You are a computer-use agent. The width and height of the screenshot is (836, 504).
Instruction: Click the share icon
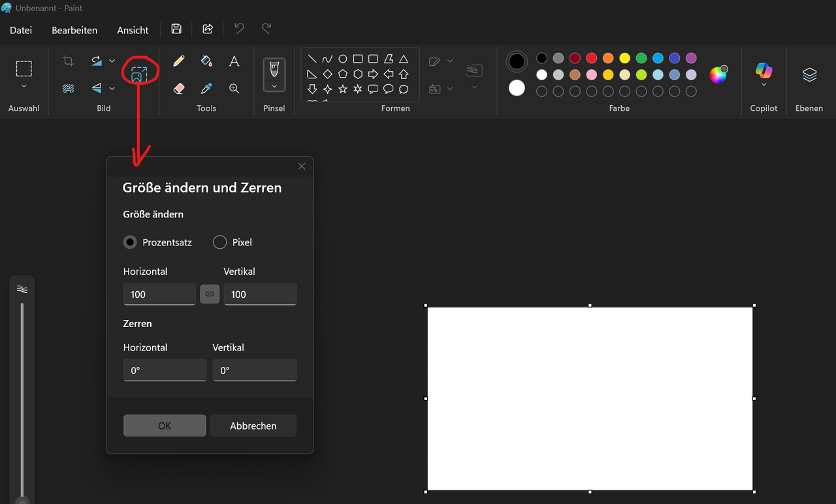(208, 29)
